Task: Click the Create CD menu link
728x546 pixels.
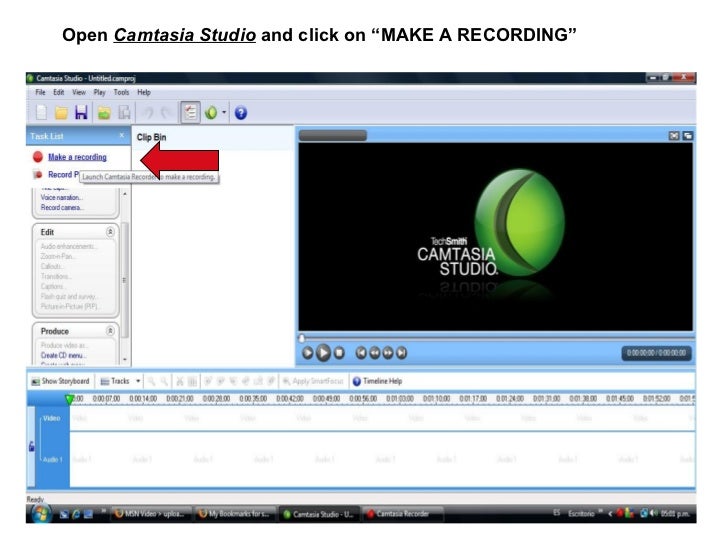Action: [63, 355]
